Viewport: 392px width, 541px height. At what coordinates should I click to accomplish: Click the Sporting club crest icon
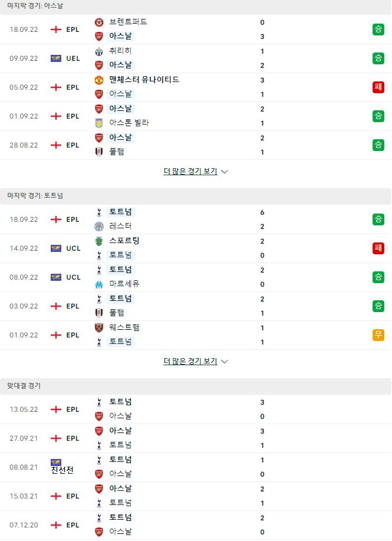click(x=99, y=241)
